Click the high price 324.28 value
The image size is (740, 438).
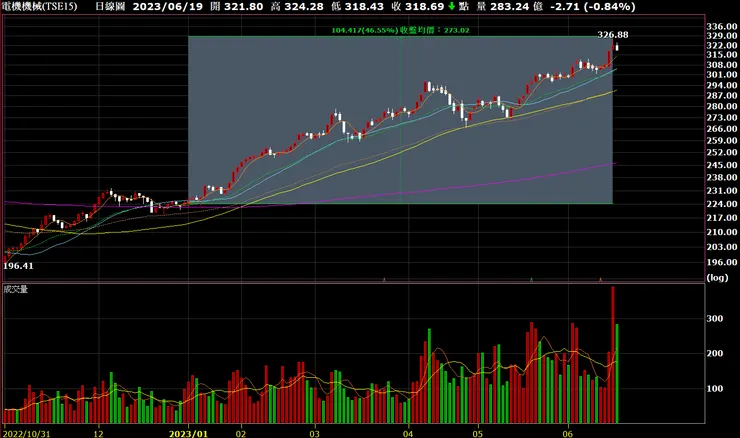(x=304, y=7)
